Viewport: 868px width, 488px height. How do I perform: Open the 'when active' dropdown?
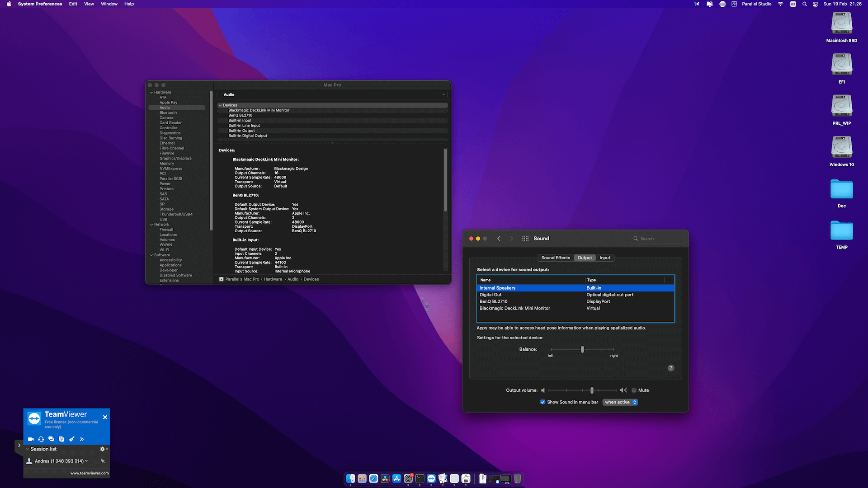click(620, 402)
